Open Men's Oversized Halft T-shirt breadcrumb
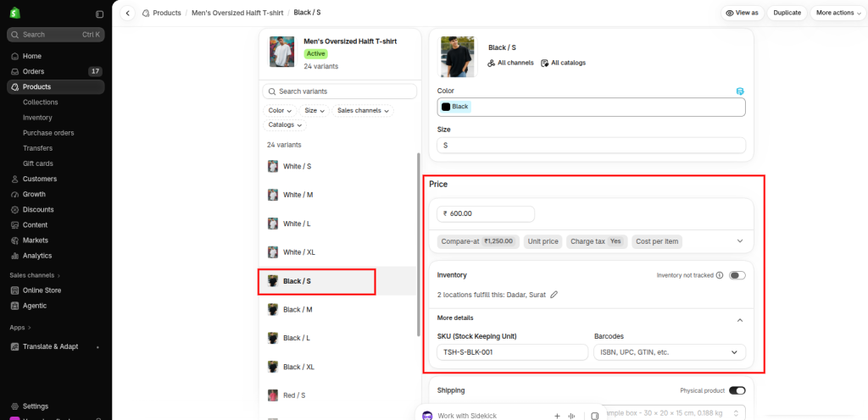Screen dimensions: 868x420 (x=237, y=13)
